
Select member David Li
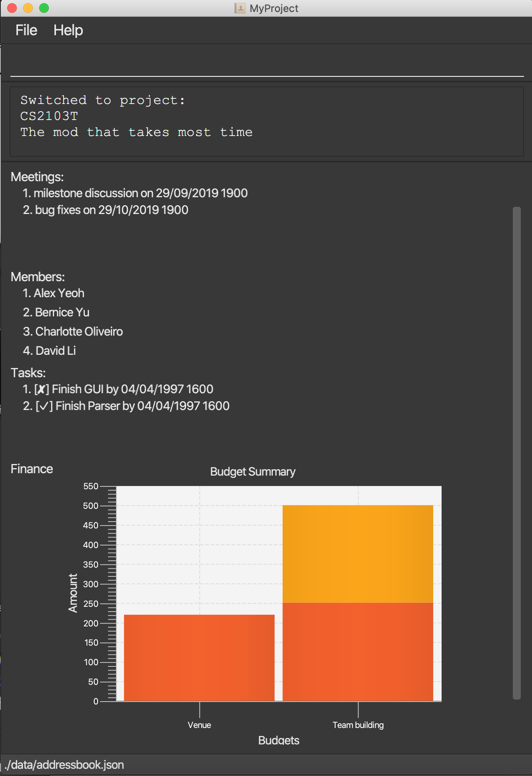click(49, 351)
